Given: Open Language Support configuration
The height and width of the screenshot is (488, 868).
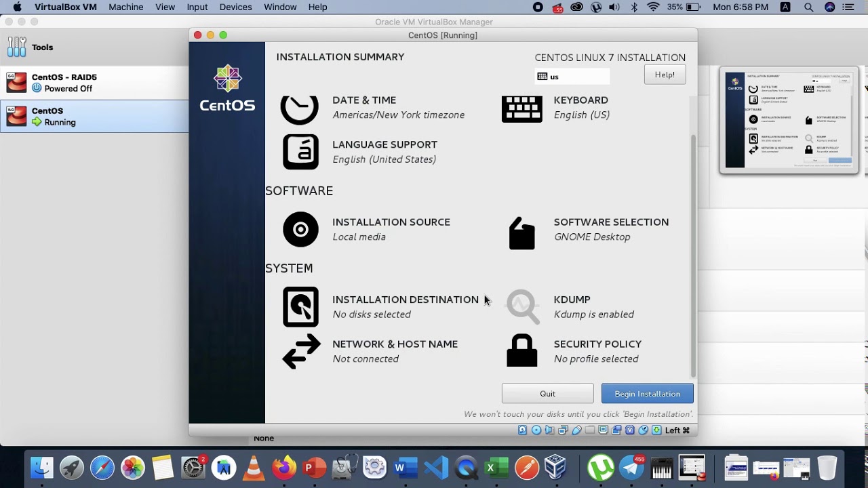Looking at the screenshot, I should pos(360,151).
